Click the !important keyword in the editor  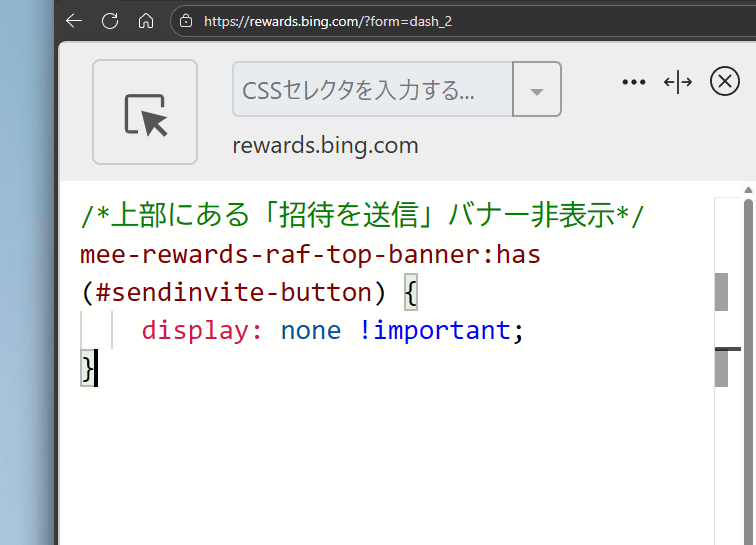point(434,331)
